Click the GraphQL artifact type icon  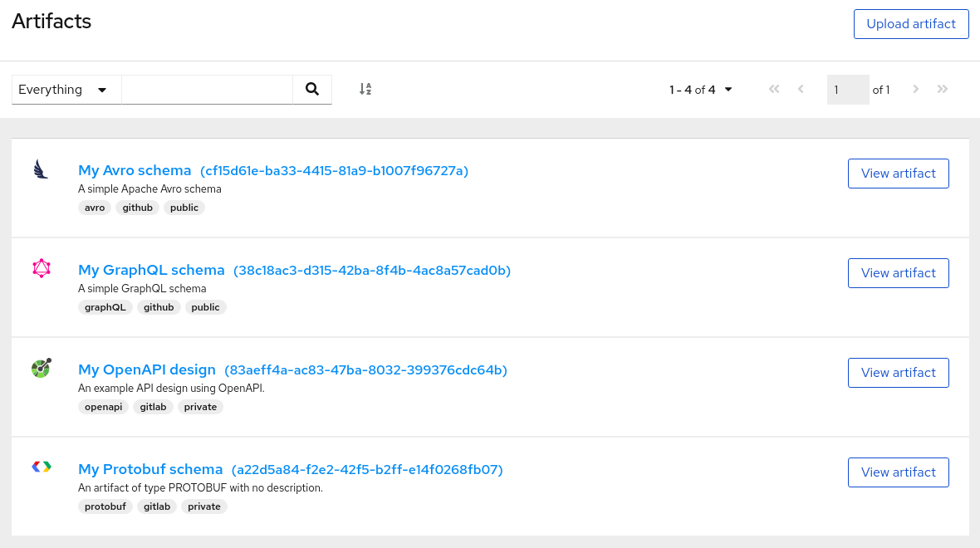tap(41, 268)
